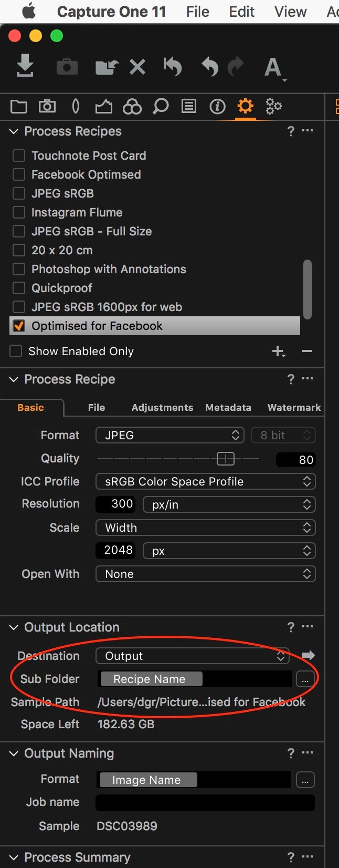This screenshot has height=868, width=339.
Task: Open the File menu
Action: point(198,12)
